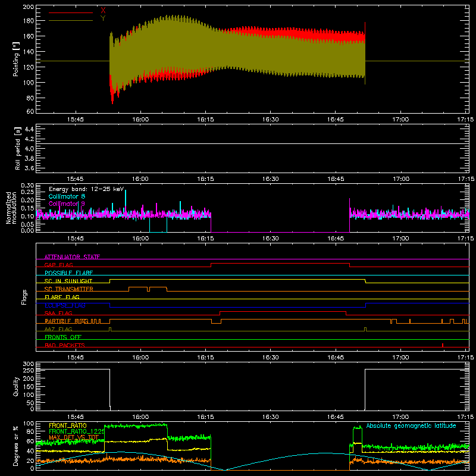Viewport: 476px width, 476px height.
Task: Click the Flags axis title
Action: (24, 297)
